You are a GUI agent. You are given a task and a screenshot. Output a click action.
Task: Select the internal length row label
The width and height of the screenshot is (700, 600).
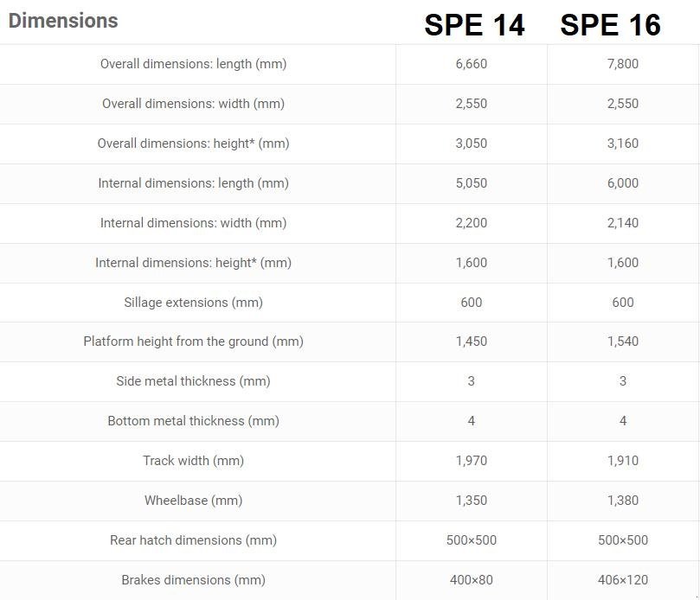tap(193, 183)
